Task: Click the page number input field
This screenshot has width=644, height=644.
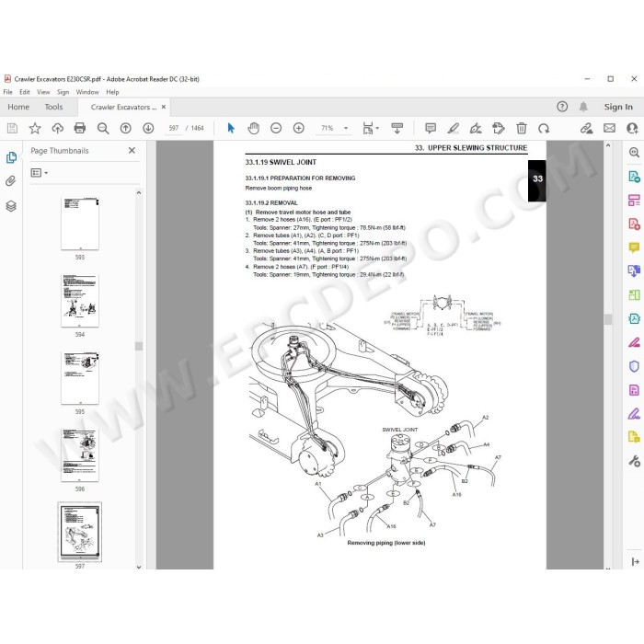Action: click(x=174, y=128)
